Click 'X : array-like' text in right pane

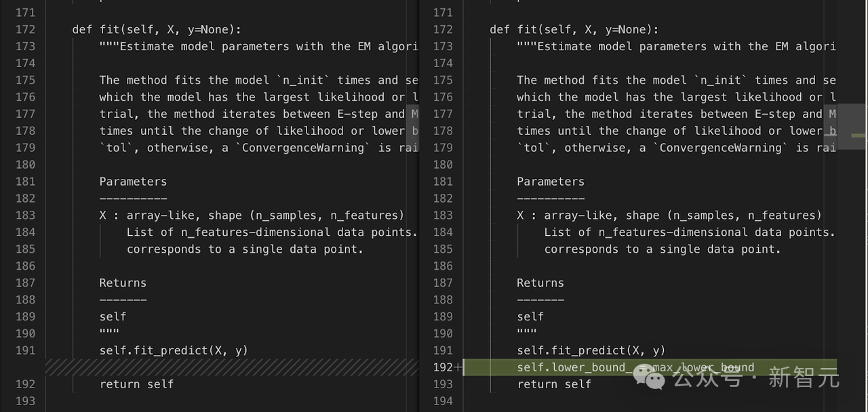(x=564, y=215)
